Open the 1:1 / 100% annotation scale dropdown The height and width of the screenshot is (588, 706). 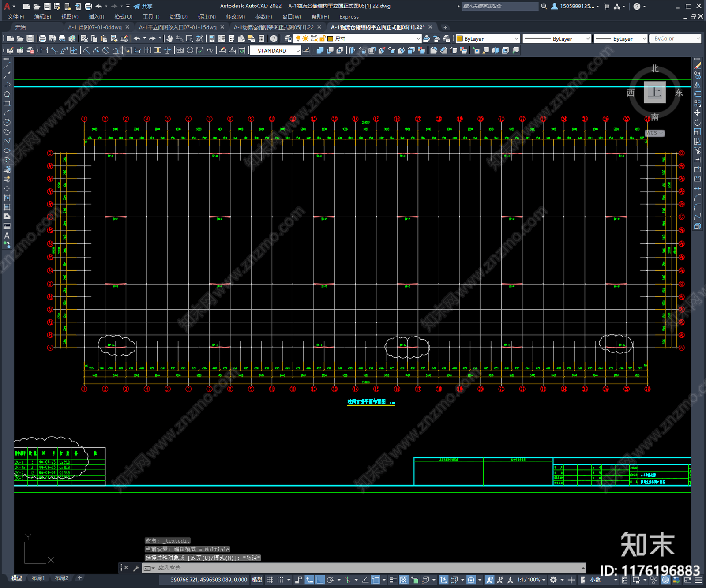(531, 580)
